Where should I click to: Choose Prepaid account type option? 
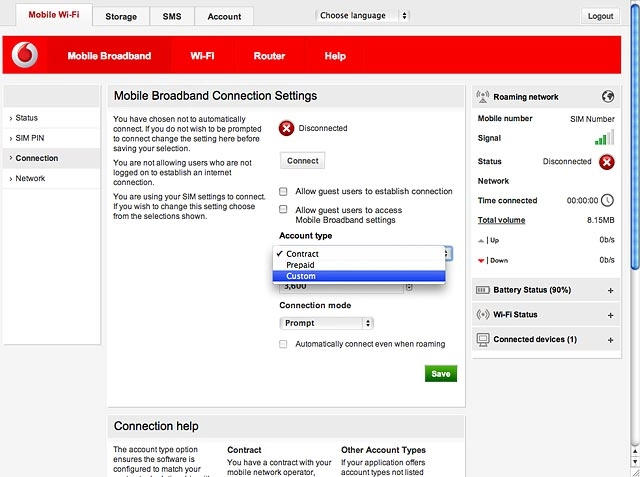(359, 265)
